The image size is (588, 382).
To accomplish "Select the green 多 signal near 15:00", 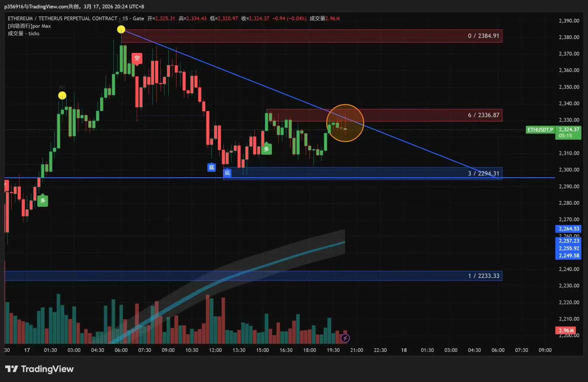I will [x=266, y=149].
